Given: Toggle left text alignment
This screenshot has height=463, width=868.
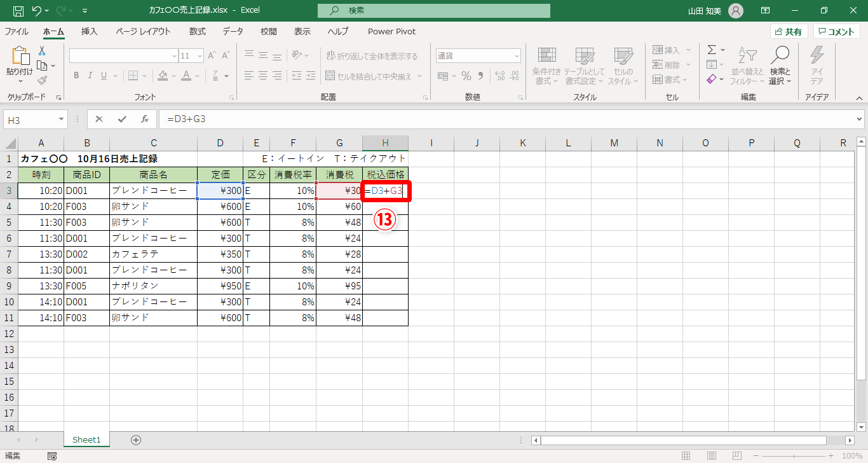Looking at the screenshot, I should tap(250, 76).
